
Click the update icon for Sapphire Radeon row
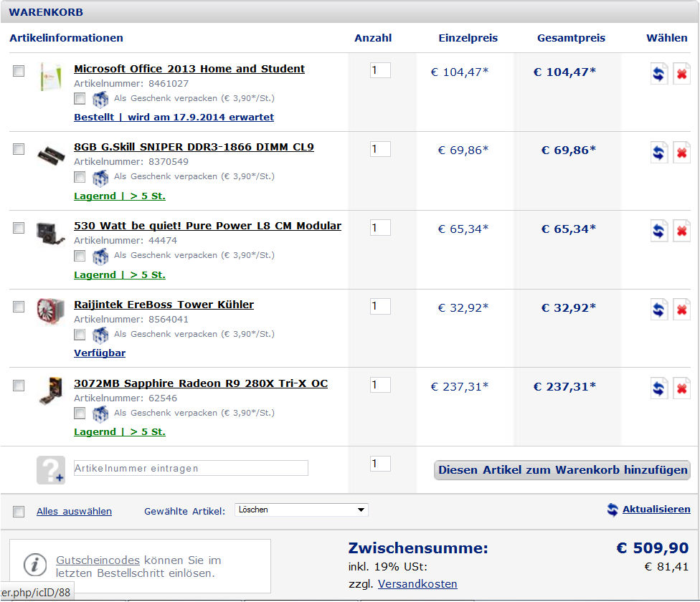pyautogui.click(x=659, y=388)
